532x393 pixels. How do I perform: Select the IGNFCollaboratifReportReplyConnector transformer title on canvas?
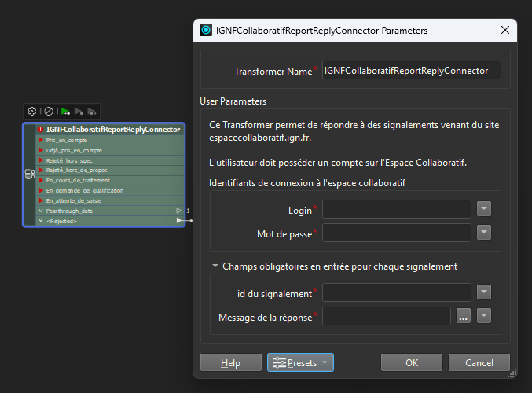(x=113, y=130)
